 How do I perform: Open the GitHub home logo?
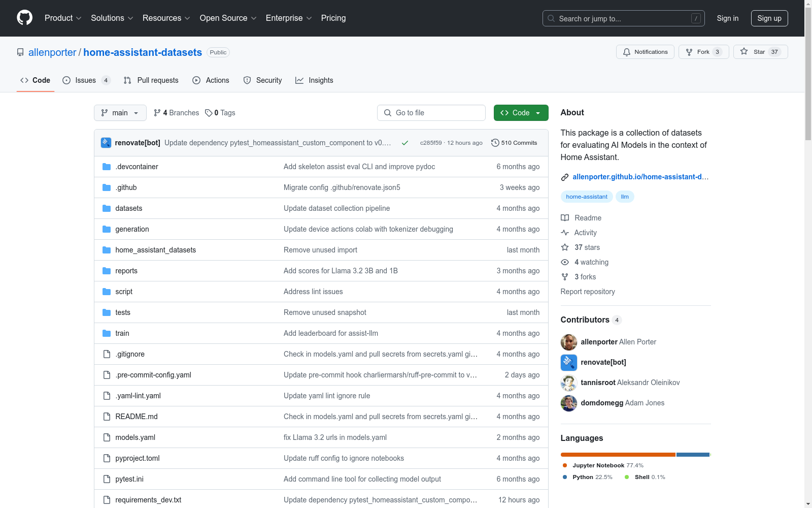pos(24,18)
